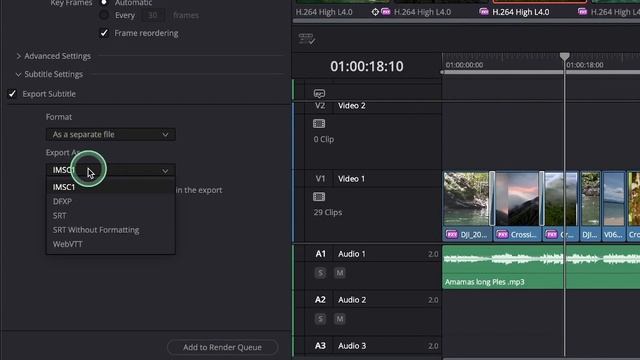Image resolution: width=640 pixels, height=360 pixels.
Task: Solo the Audio 2 track
Action: point(320,319)
